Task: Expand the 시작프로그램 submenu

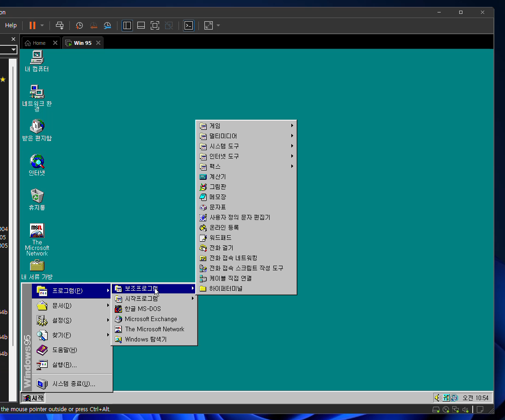Action: pos(154,298)
